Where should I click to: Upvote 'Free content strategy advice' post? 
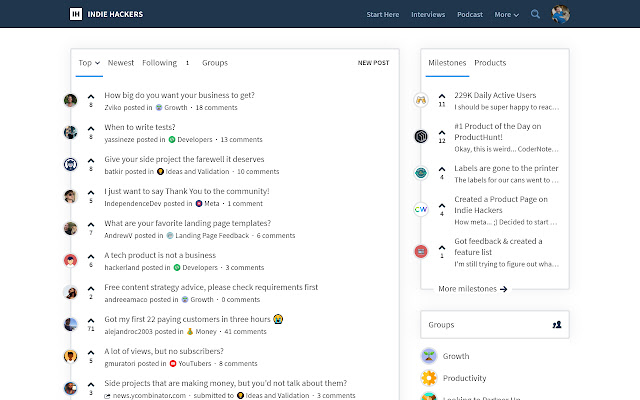coord(91,288)
